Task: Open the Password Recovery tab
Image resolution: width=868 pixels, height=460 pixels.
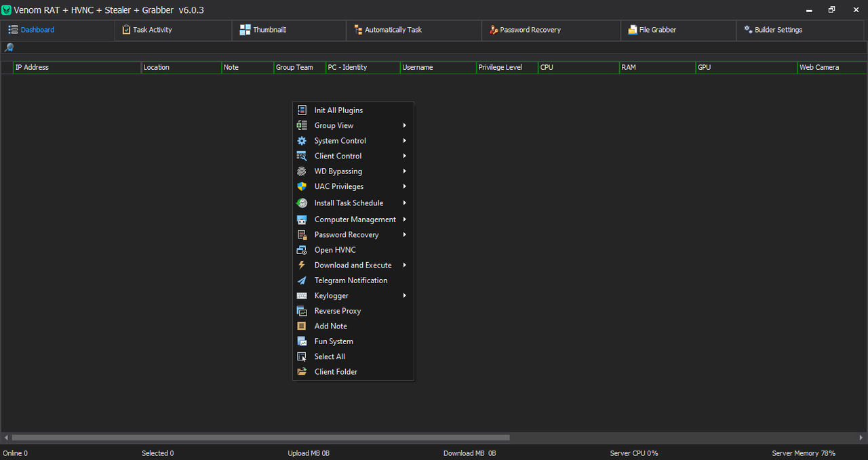Action: click(x=551, y=30)
